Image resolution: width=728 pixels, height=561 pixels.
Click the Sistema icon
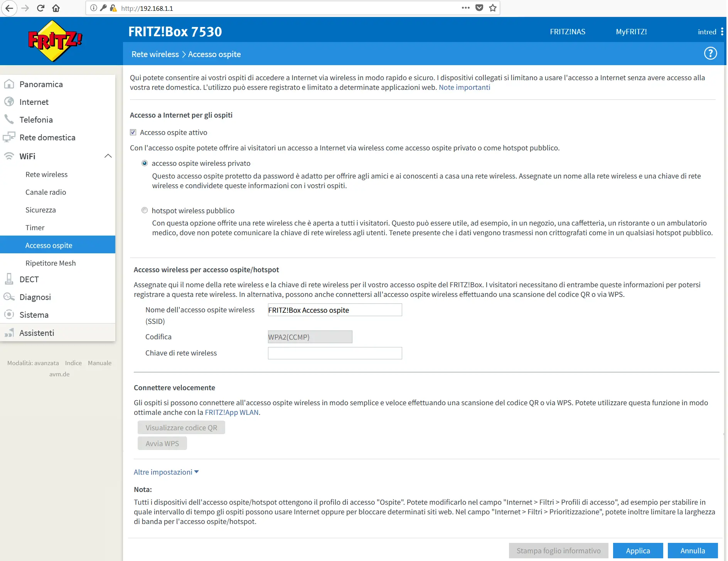(x=9, y=315)
